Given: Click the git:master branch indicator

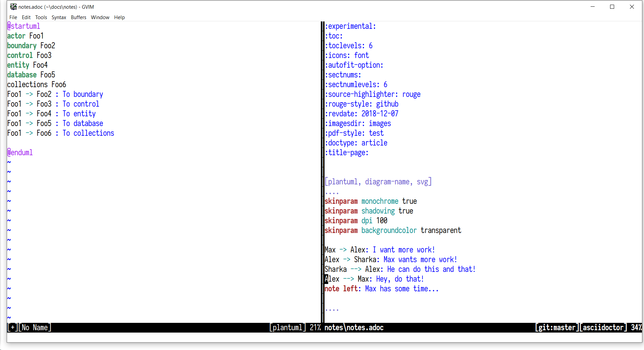Looking at the screenshot, I should pyautogui.click(x=556, y=328).
